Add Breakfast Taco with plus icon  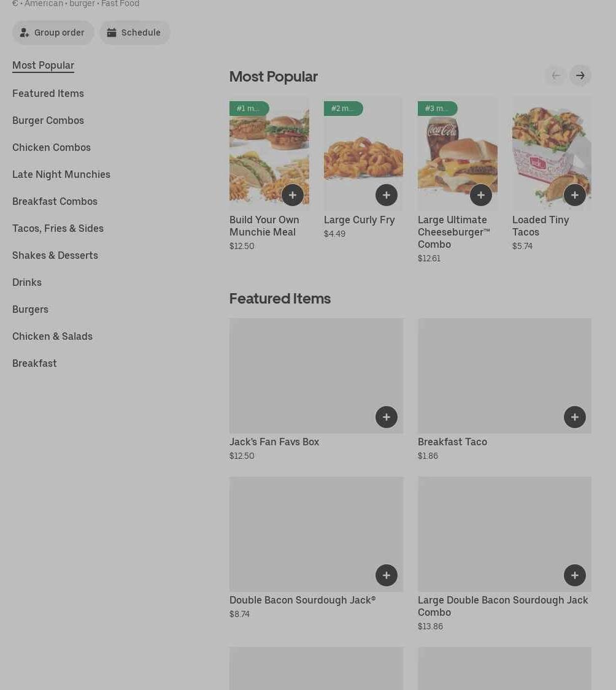[574, 417]
